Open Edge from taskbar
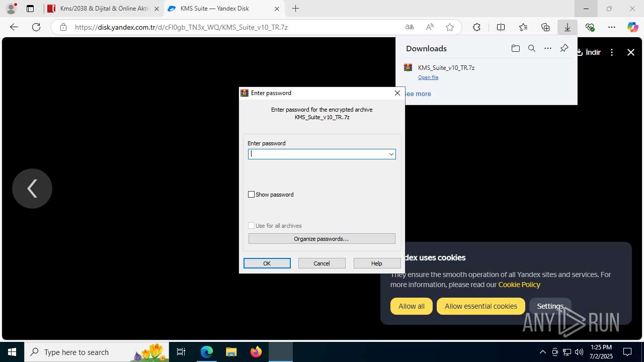Viewport: 644px width, 362px height. pyautogui.click(x=207, y=352)
